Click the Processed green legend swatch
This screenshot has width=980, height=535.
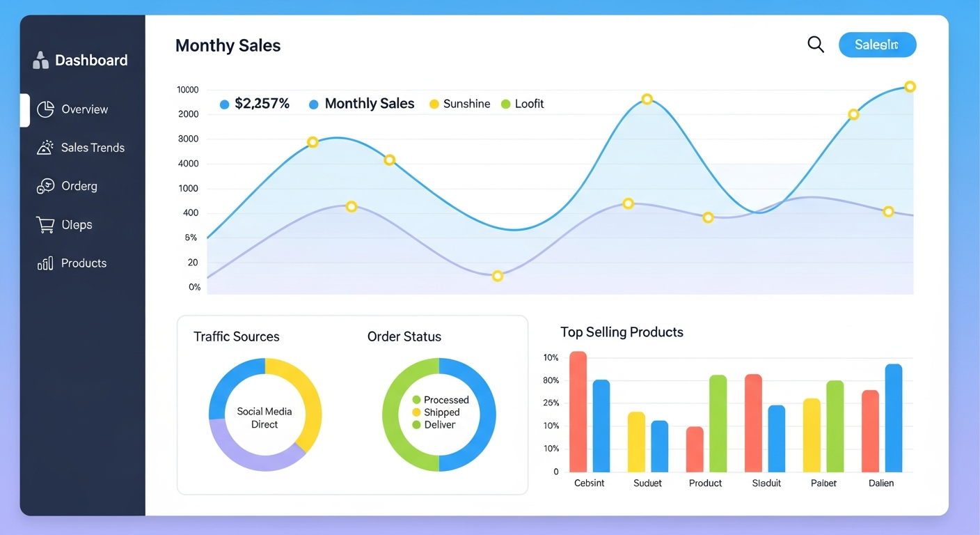point(416,400)
